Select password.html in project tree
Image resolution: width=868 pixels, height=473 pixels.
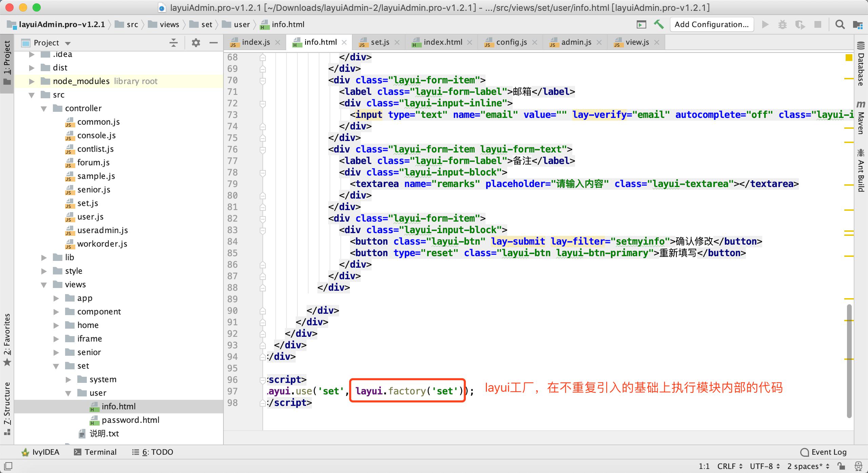tap(130, 420)
